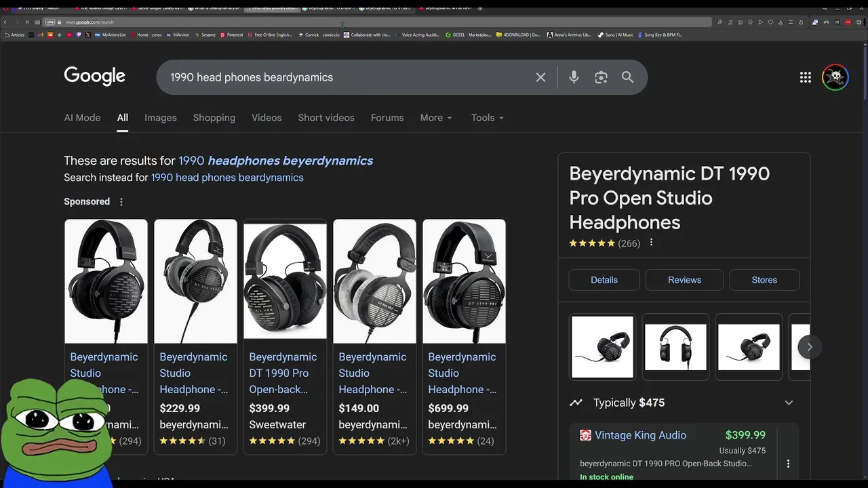868x488 pixels.
Task: Open the $699.99 Beyerdynamic Studio Headphone ad
Action: (464, 336)
